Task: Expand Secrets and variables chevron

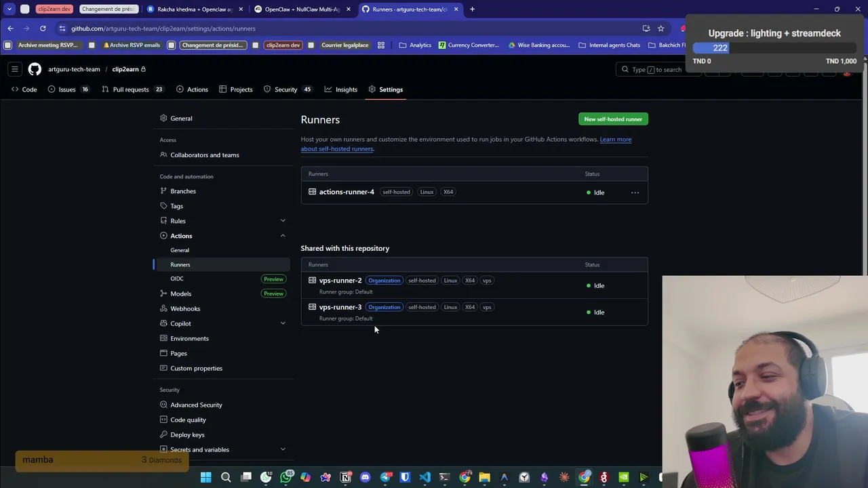Action: click(x=283, y=449)
